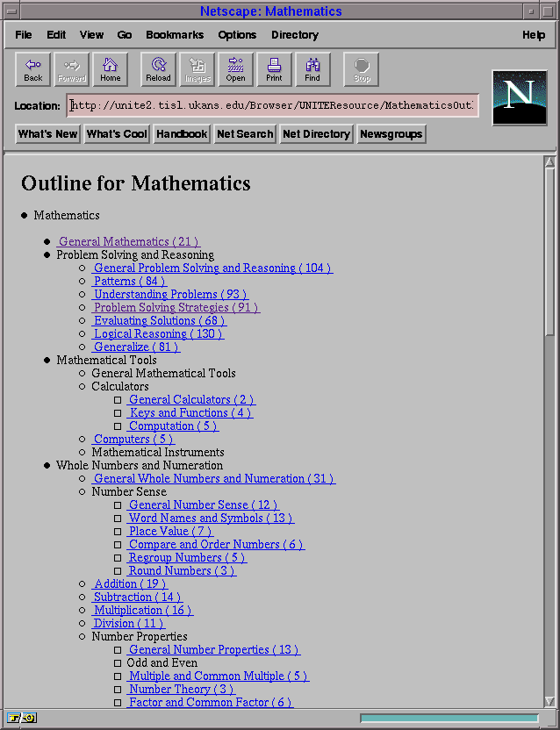Open General Calculators ( 2 ) link

click(x=191, y=399)
